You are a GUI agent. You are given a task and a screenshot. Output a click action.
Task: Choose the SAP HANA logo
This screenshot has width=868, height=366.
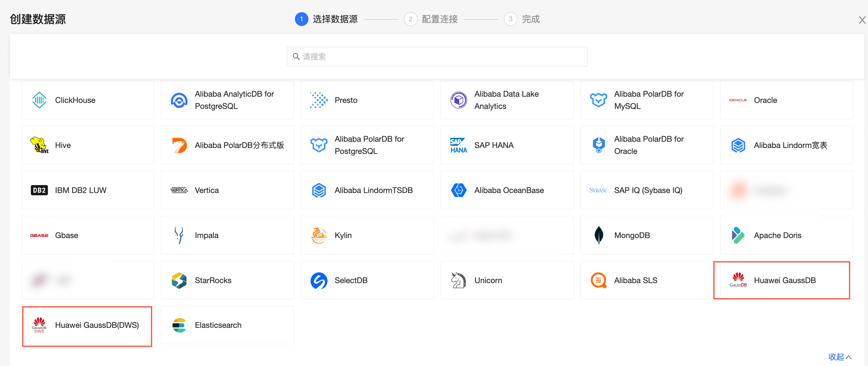point(459,145)
